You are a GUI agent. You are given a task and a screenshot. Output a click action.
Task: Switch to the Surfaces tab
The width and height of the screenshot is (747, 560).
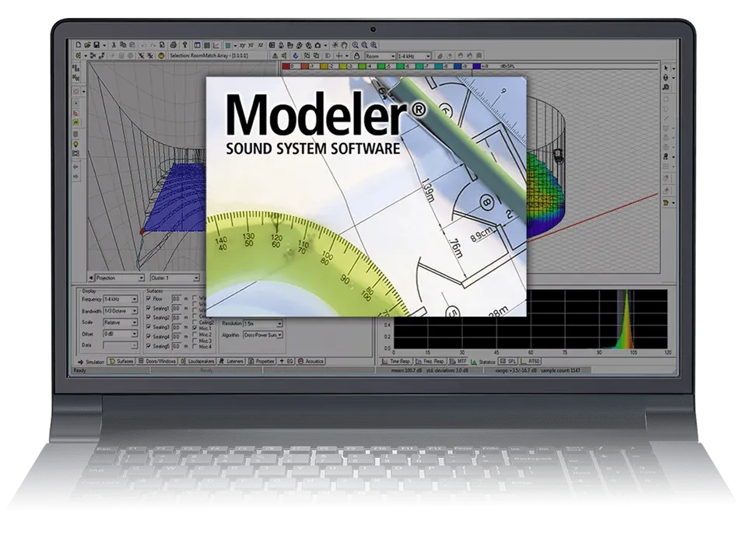point(122,361)
